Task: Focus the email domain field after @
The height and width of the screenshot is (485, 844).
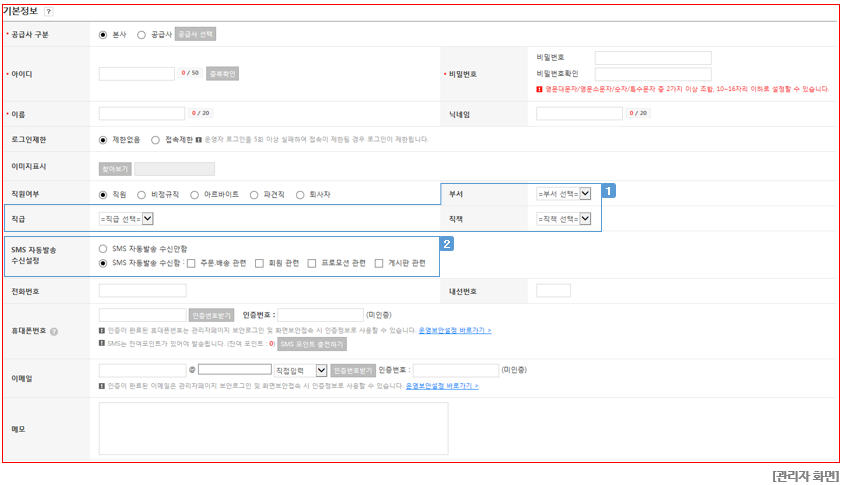Action: click(235, 369)
